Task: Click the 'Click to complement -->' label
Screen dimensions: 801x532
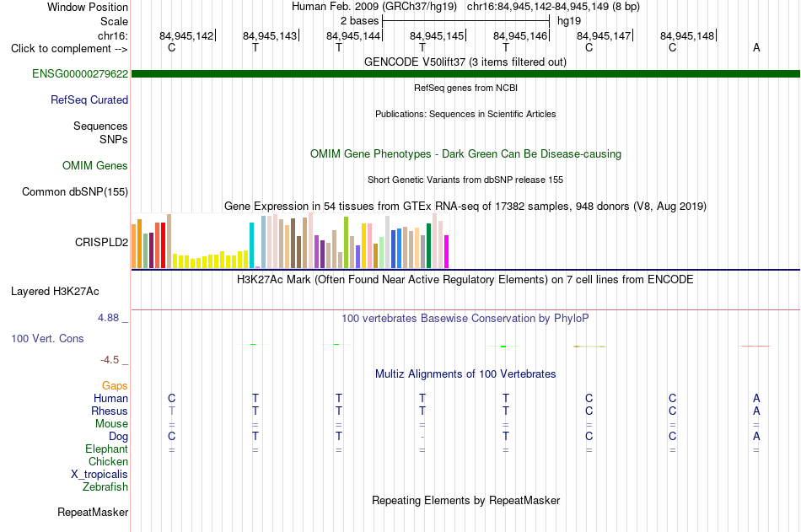Action: coord(69,49)
